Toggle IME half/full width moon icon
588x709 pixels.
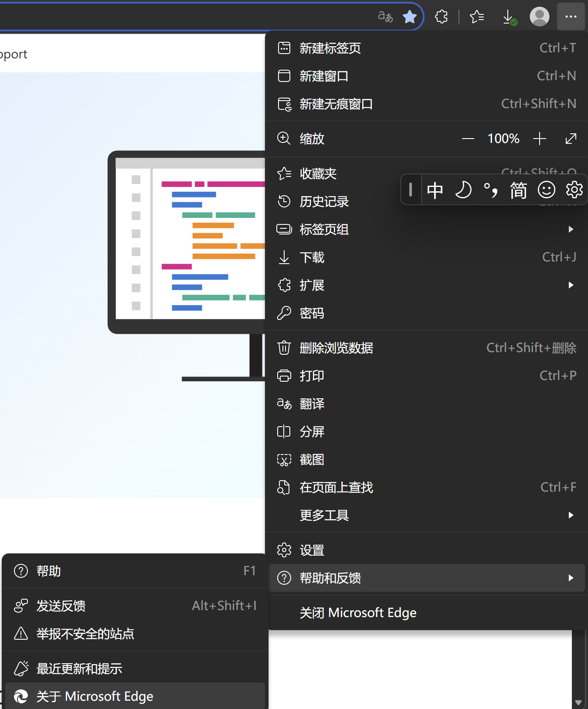[463, 190]
